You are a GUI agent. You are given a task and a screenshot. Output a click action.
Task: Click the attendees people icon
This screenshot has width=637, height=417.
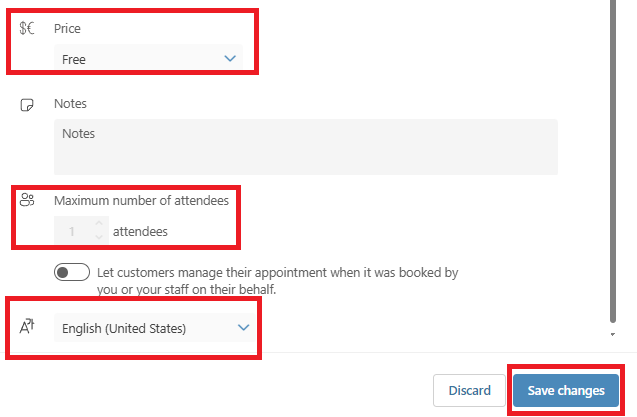28,200
